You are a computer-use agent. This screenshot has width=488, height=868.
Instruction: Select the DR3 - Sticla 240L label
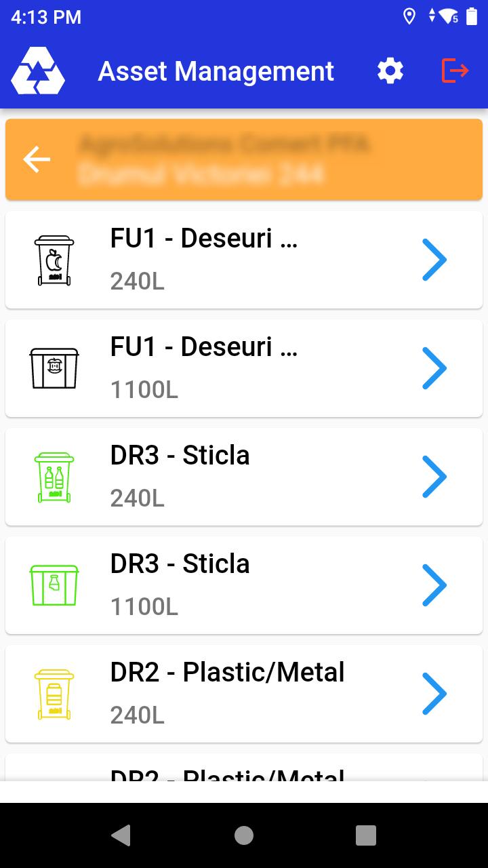(180, 456)
